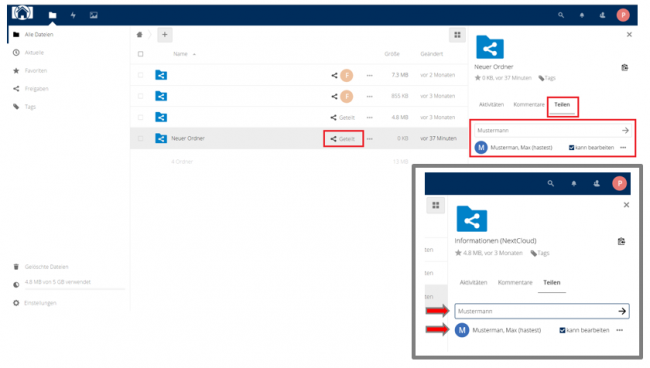Image resolution: width=650 pixels, height=368 pixels.
Task: Click grid view icon in inset screenshot
Action: tap(436, 205)
